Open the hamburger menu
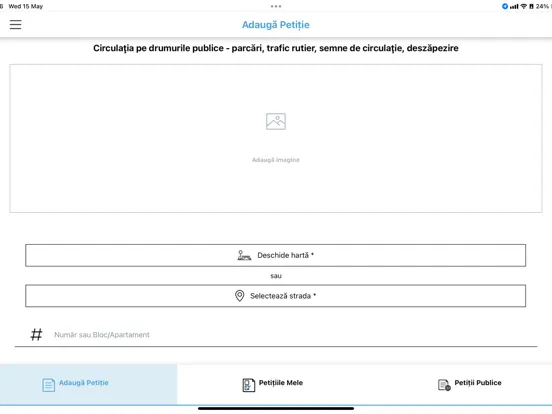Image resolution: width=552 pixels, height=414 pixels. pos(15,25)
